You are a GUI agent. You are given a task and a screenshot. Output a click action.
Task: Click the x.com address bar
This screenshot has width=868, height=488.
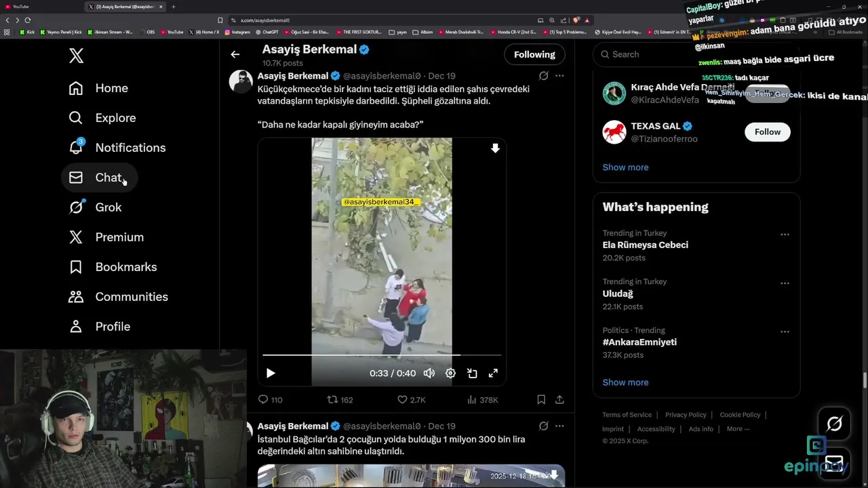[380, 20]
